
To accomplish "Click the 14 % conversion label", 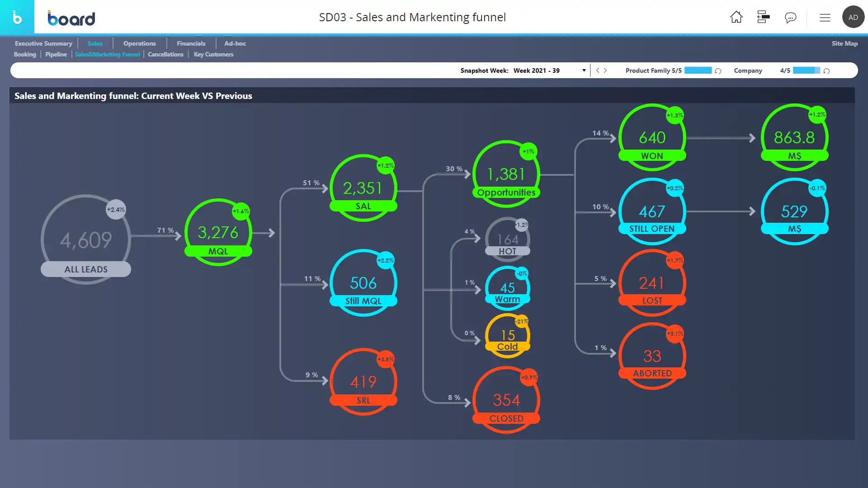I will (600, 133).
